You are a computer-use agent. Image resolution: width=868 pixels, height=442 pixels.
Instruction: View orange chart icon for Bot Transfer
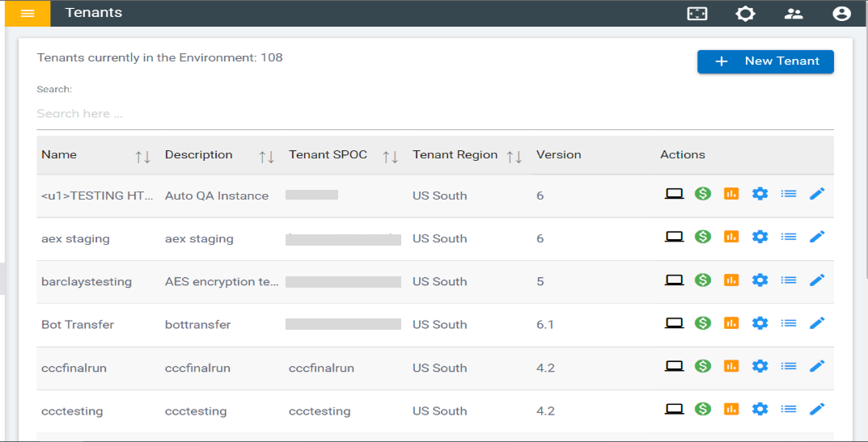731,323
